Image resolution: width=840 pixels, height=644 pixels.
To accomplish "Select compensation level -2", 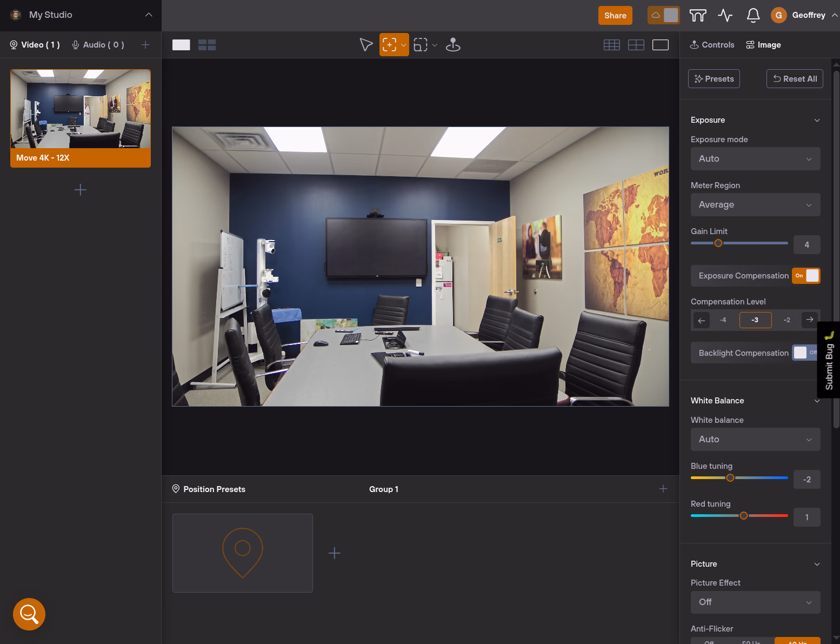I will pos(786,320).
